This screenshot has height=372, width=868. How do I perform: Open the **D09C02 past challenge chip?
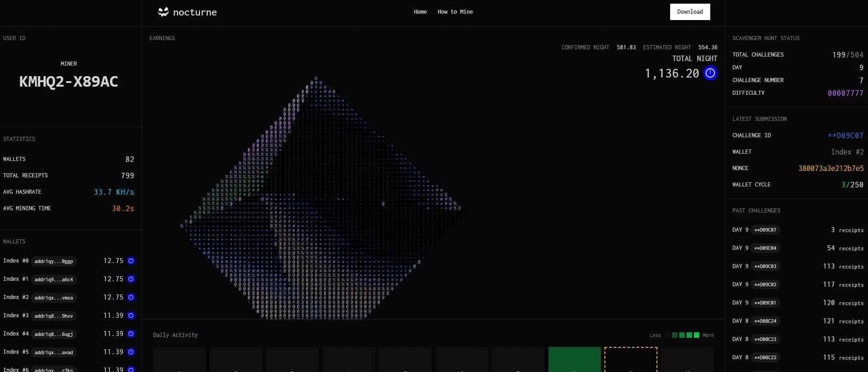pos(765,284)
